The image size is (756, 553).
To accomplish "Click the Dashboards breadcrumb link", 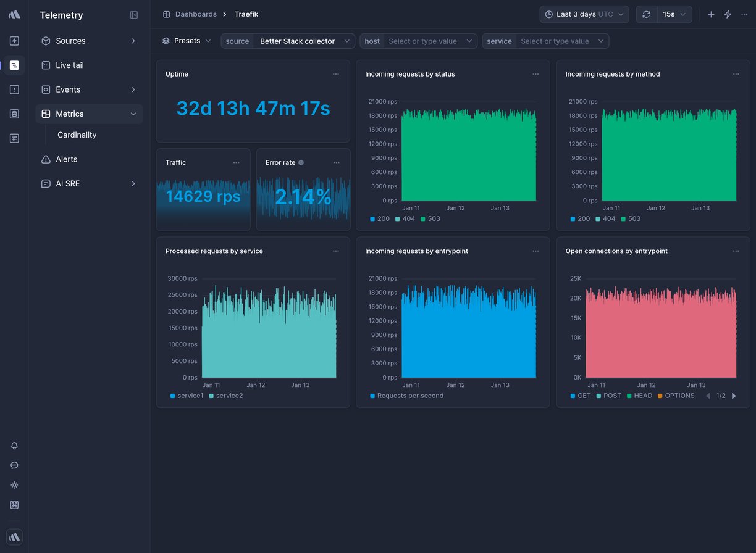I will pyautogui.click(x=196, y=14).
